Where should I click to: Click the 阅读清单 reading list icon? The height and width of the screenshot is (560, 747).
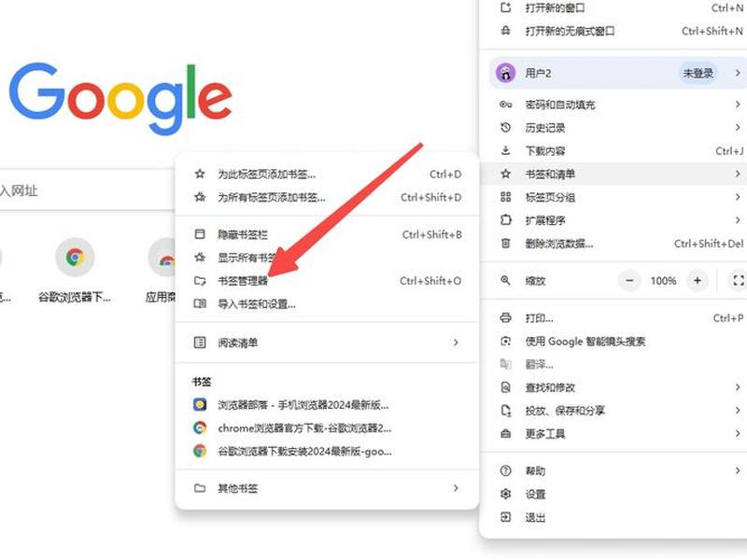point(200,343)
